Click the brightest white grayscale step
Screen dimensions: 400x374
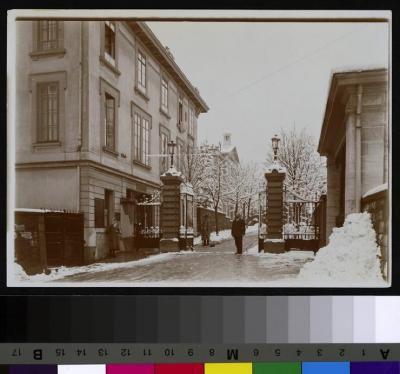387,319
